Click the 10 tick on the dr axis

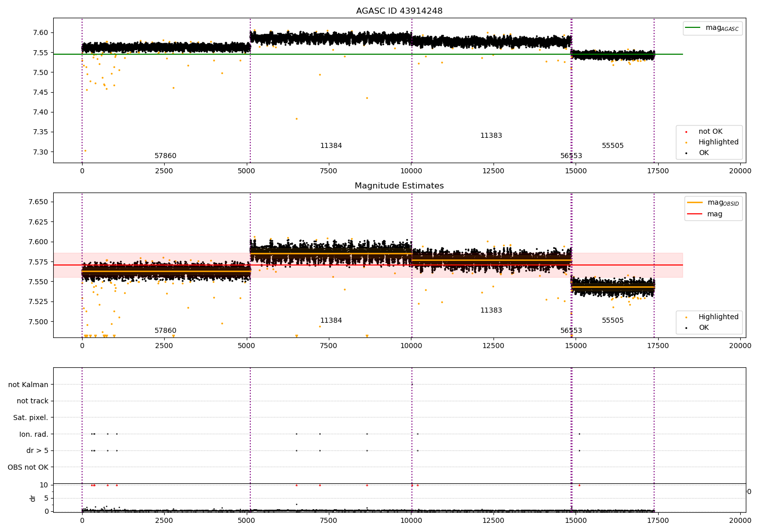click(x=44, y=485)
